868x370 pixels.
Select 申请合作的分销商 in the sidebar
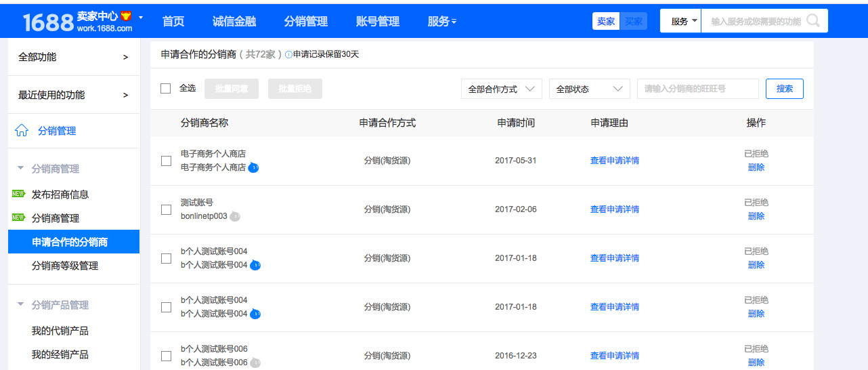click(73, 242)
